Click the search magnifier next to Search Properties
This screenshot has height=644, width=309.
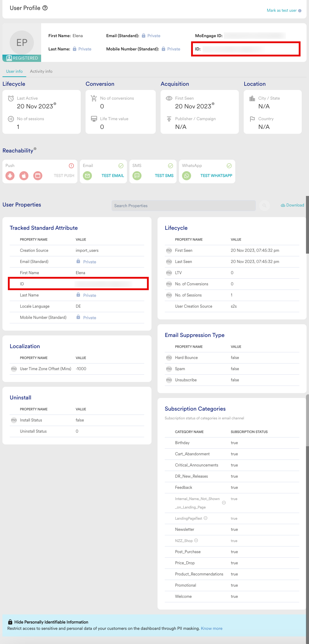coord(265,206)
